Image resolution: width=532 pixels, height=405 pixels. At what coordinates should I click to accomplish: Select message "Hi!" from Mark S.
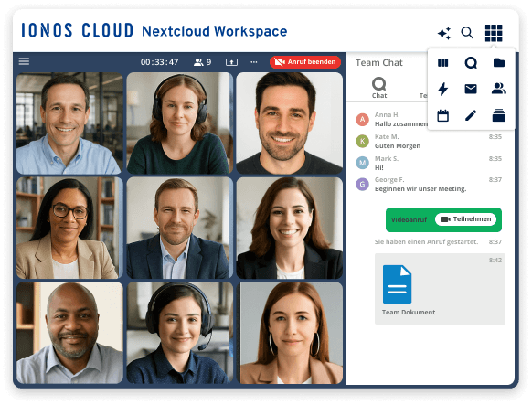(x=379, y=167)
